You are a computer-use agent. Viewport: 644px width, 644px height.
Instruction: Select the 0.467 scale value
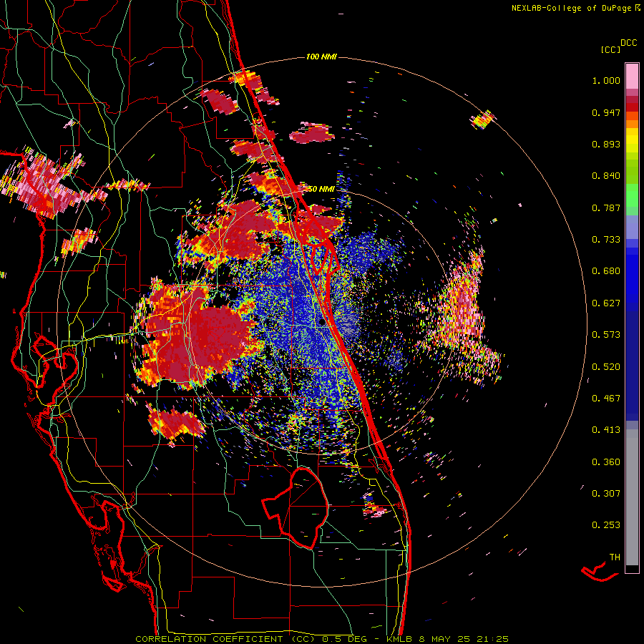[x=606, y=399]
